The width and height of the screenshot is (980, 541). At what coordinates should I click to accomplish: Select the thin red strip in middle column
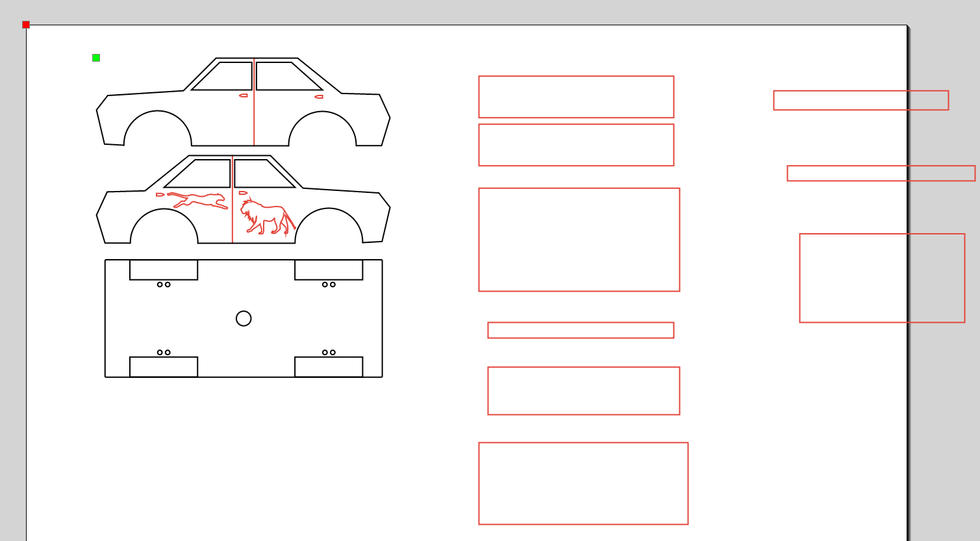581,330
